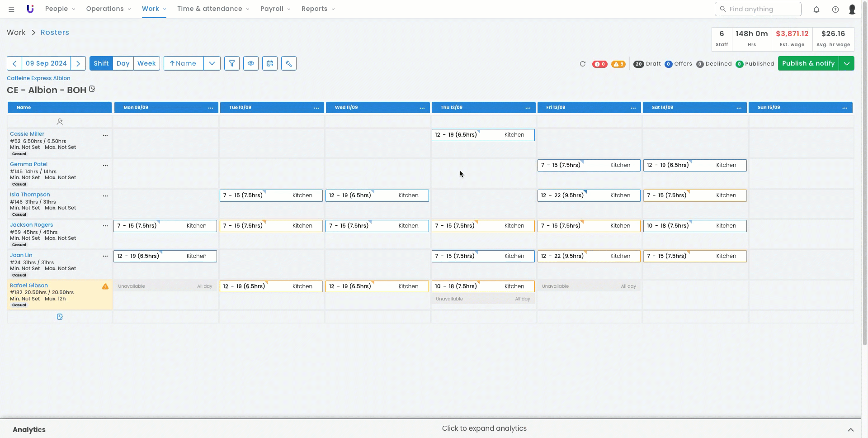Image resolution: width=868 pixels, height=438 pixels.
Task: Click the filter funnel icon
Action: 232,63
